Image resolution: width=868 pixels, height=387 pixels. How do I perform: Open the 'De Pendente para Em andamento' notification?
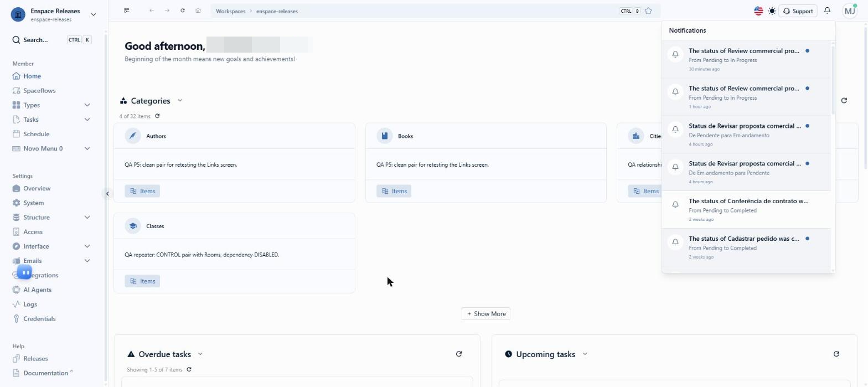click(746, 135)
